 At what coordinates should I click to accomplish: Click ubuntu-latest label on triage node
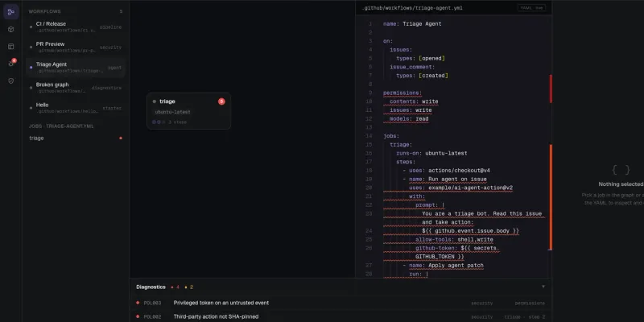coord(172,112)
